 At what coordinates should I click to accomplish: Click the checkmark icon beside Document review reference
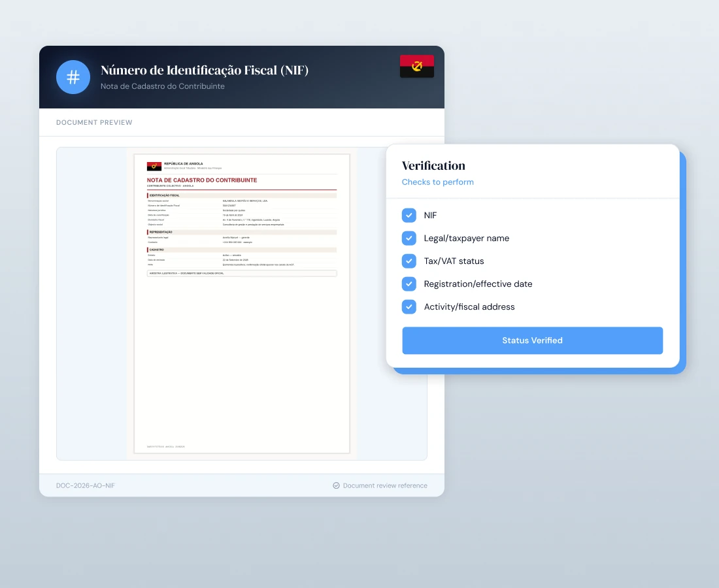tap(336, 485)
